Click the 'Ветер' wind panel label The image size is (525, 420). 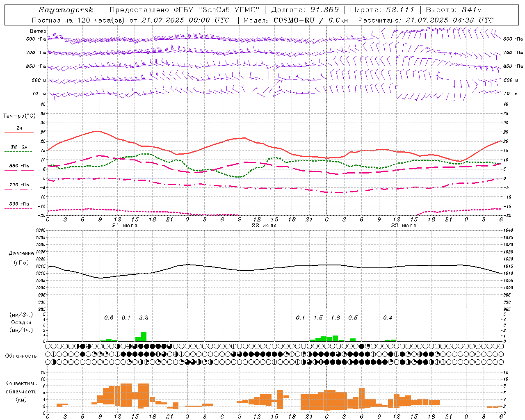click(x=38, y=31)
